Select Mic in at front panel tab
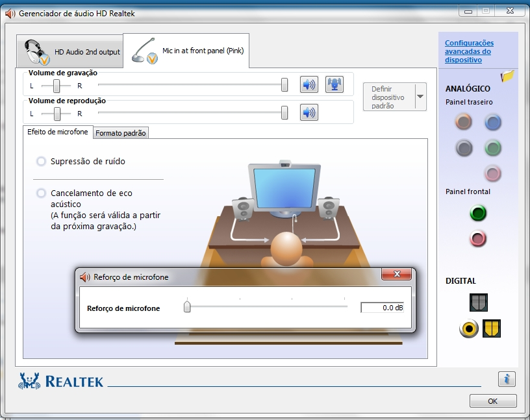This screenshot has width=530, height=420. (x=186, y=51)
